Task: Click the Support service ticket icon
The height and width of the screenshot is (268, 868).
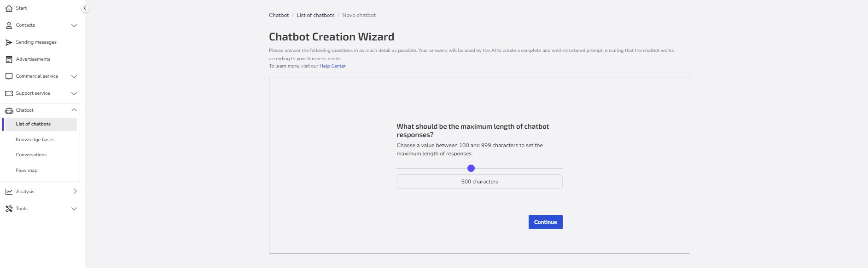Action: click(9, 93)
